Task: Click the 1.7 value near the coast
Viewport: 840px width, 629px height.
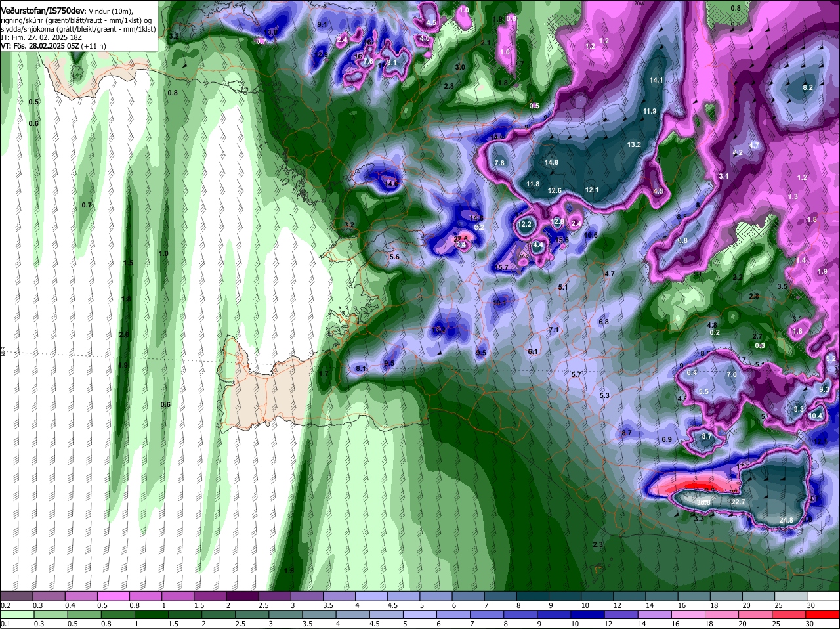Action: 324,374
